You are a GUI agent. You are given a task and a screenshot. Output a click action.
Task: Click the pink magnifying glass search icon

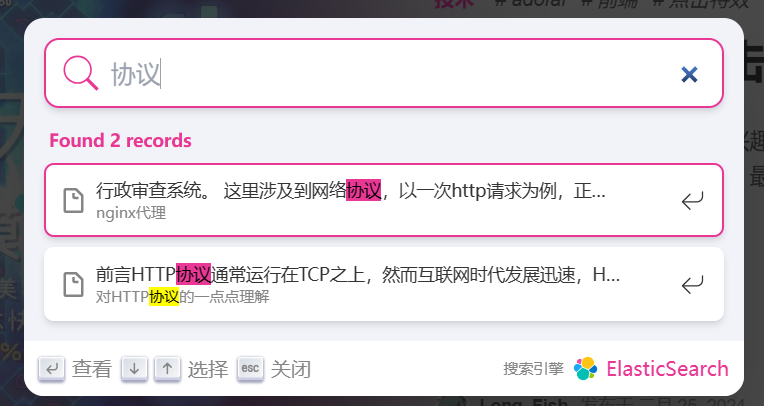point(81,73)
